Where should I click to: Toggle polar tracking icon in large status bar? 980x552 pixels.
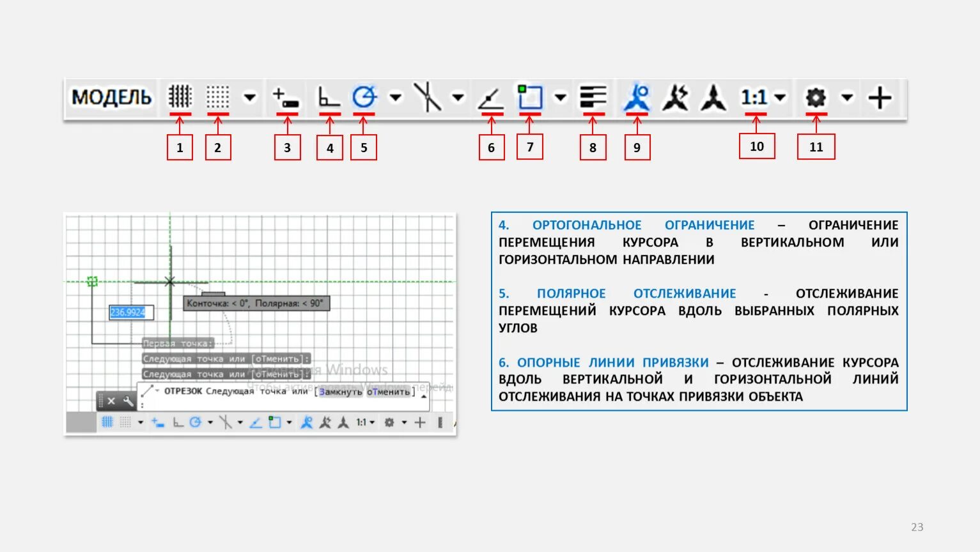[364, 97]
